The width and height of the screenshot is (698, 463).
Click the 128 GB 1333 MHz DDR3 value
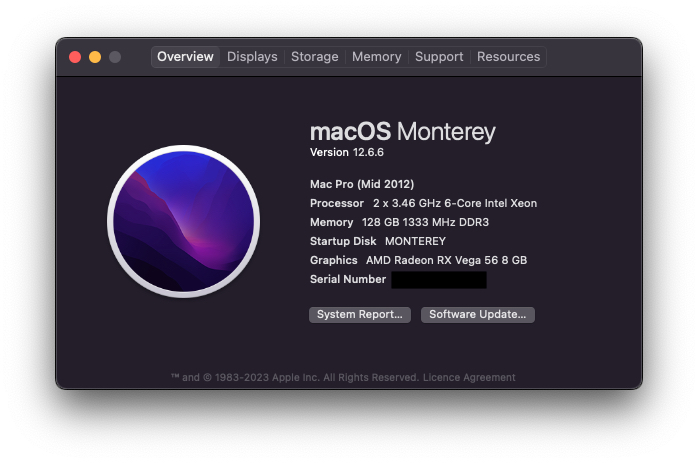[425, 222]
